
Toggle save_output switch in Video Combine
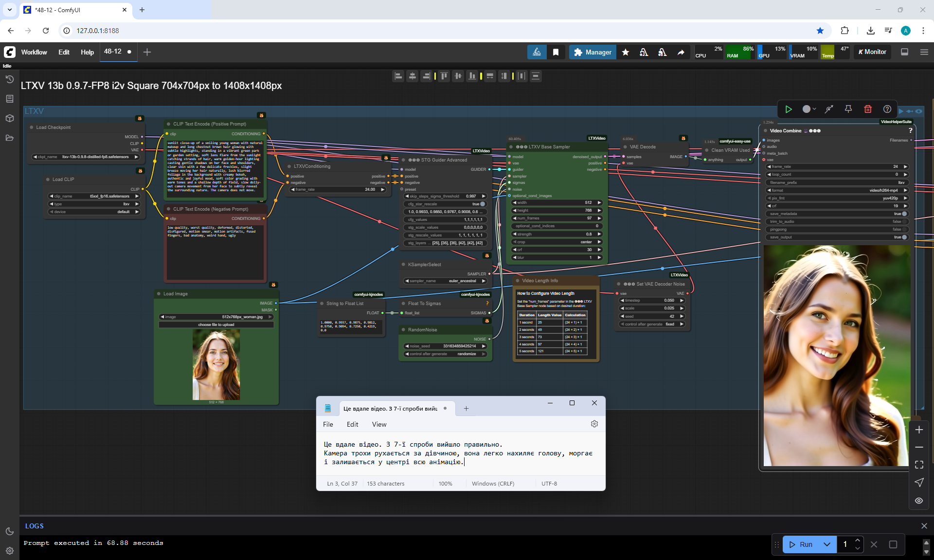tap(904, 237)
